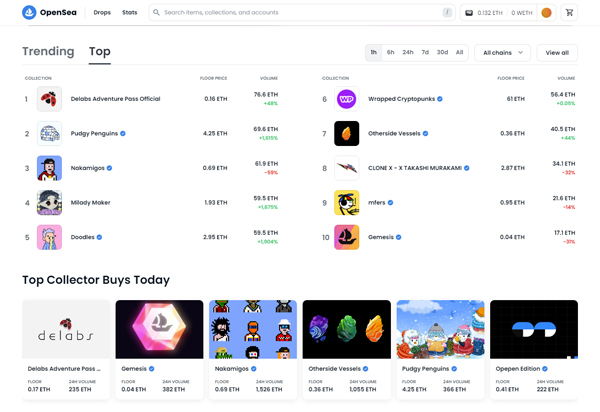Click the Wrapped Cryptopunks WP icon
Screen dimensions: 600x412
347,99
